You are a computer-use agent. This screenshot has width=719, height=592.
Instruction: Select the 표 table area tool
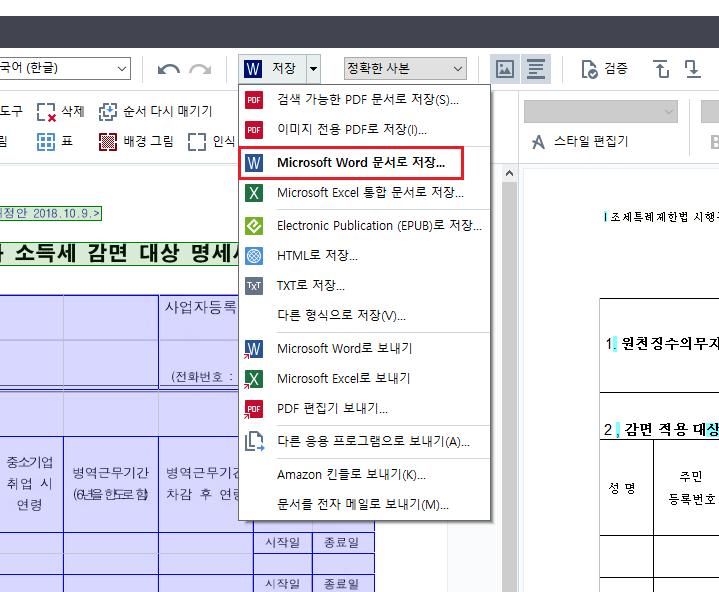(55, 141)
